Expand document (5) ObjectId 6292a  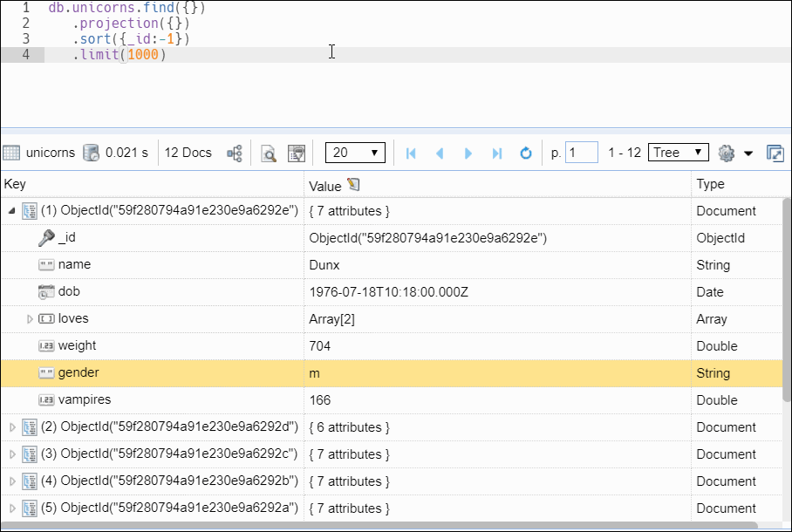12,508
